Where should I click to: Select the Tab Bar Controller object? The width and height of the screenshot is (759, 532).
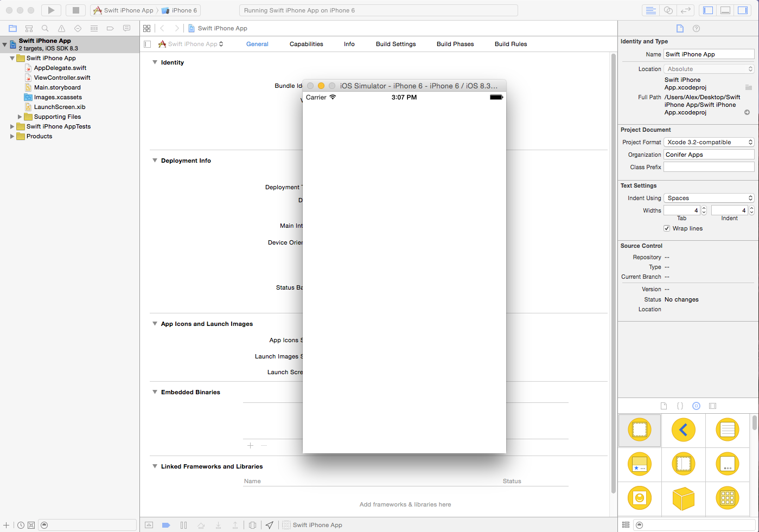pyautogui.click(x=640, y=464)
